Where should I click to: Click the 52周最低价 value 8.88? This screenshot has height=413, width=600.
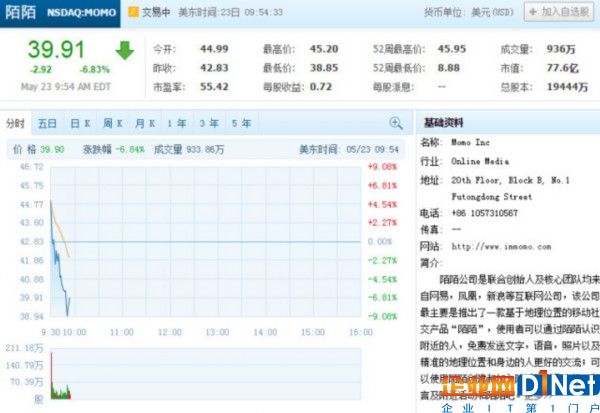pos(448,68)
